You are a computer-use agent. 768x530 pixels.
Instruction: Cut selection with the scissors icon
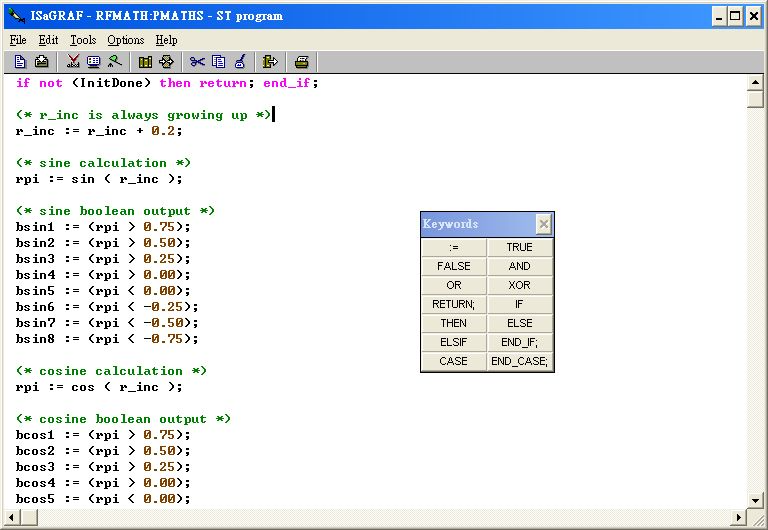click(x=197, y=62)
